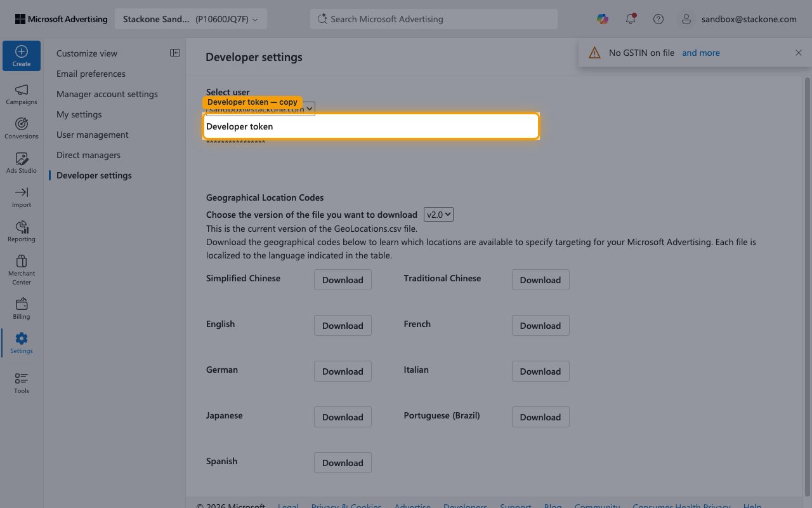Open the help question mark icon
Viewport: 812px width, 508px height.
(x=658, y=19)
